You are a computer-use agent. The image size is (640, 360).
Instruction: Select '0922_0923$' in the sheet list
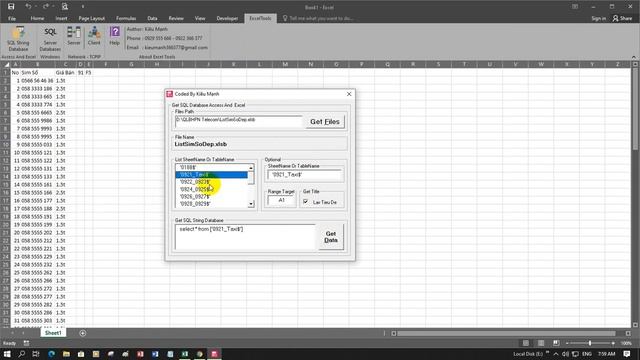click(x=211, y=182)
